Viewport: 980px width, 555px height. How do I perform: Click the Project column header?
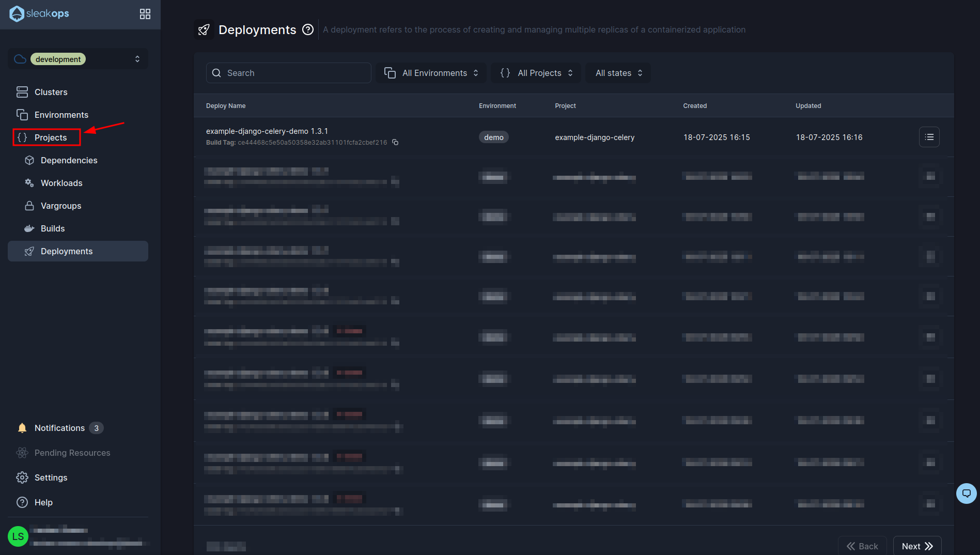pos(565,105)
